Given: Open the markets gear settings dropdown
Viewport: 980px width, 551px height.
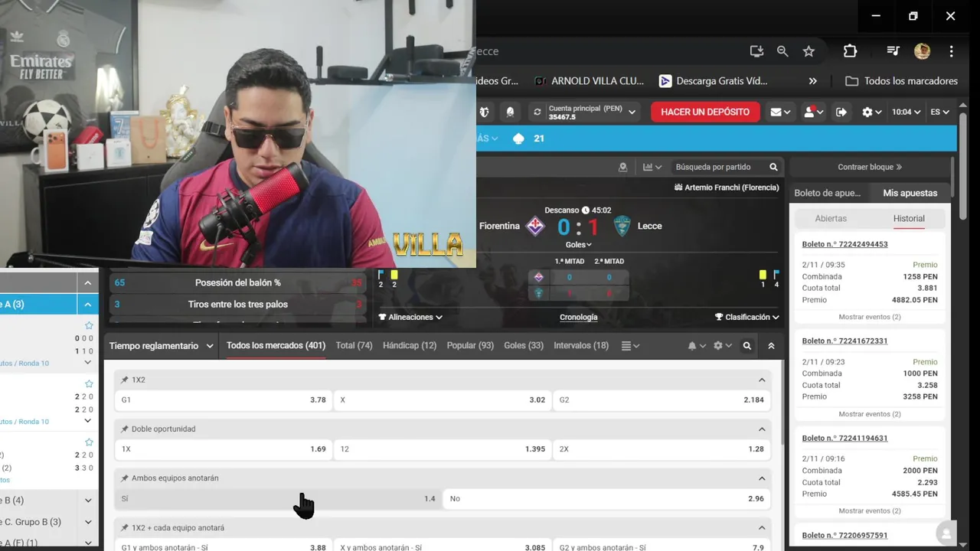Looking at the screenshot, I should click(722, 346).
